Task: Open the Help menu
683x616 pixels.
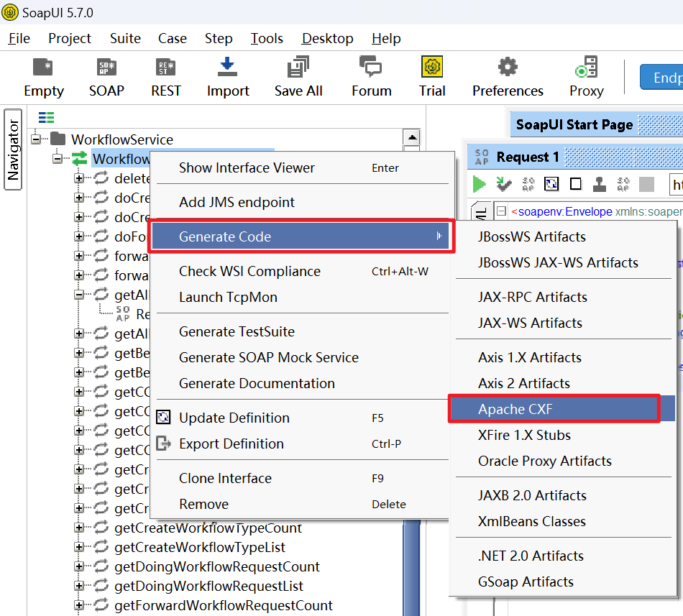Action: point(386,38)
